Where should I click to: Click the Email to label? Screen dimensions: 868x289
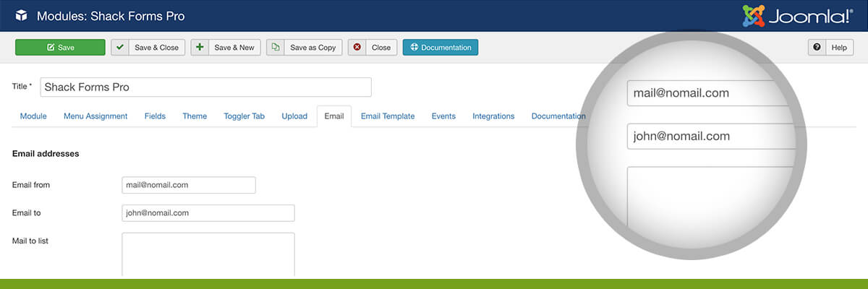pyautogui.click(x=27, y=213)
